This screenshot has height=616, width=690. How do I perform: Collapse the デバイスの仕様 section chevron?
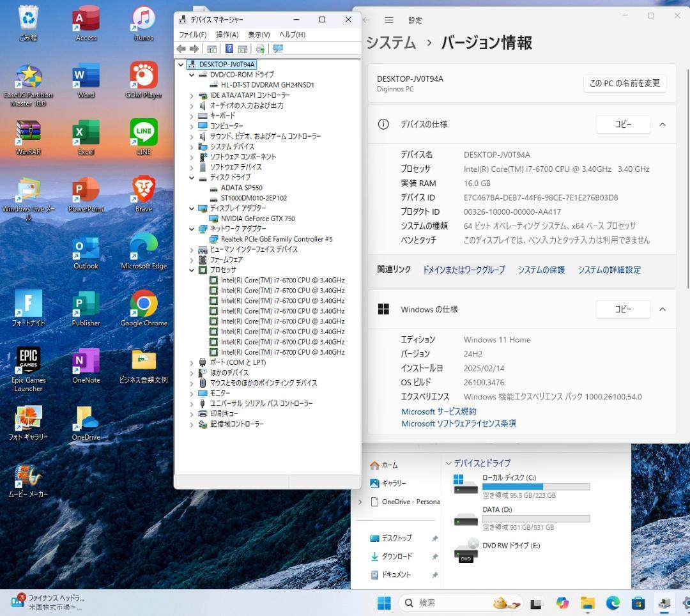tap(663, 125)
